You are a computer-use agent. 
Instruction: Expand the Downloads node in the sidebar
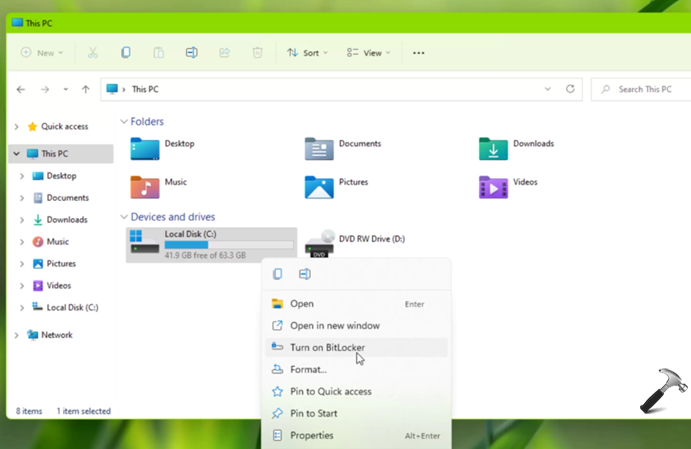(22, 220)
